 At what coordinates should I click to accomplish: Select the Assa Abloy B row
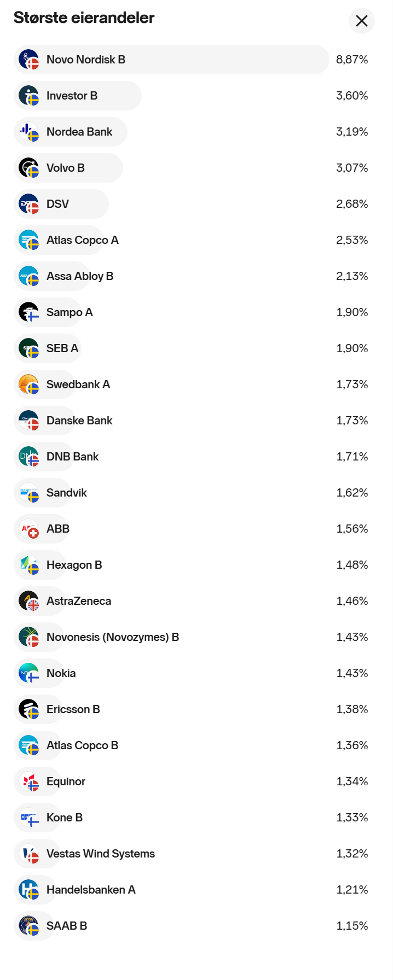coord(80,276)
